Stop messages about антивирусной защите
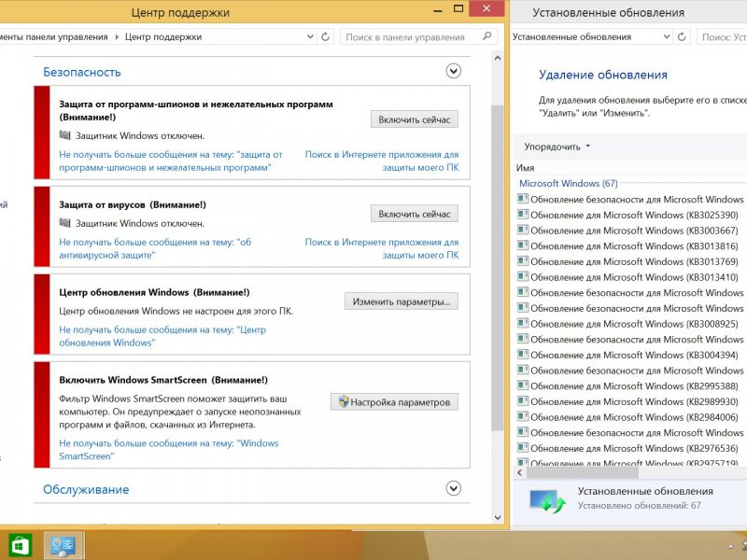This screenshot has height=560, width=747. click(155, 248)
